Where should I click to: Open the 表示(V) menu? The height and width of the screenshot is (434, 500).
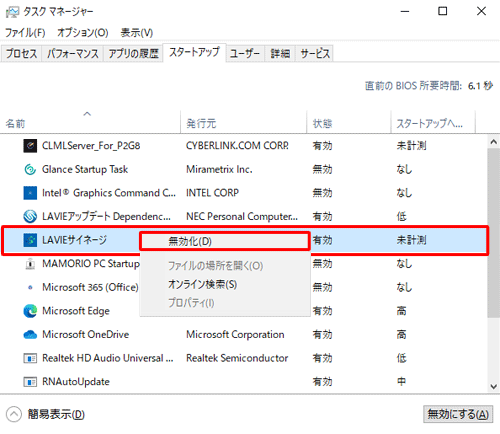pos(137,33)
